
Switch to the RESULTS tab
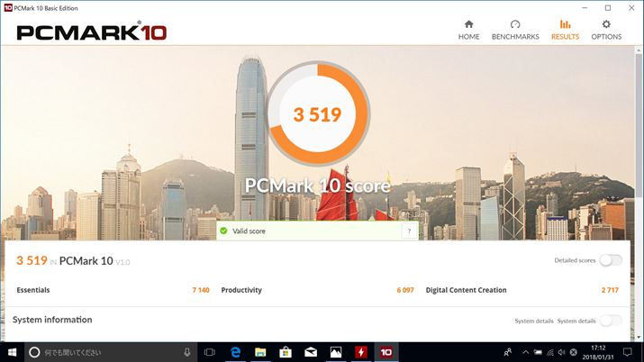coord(565,31)
